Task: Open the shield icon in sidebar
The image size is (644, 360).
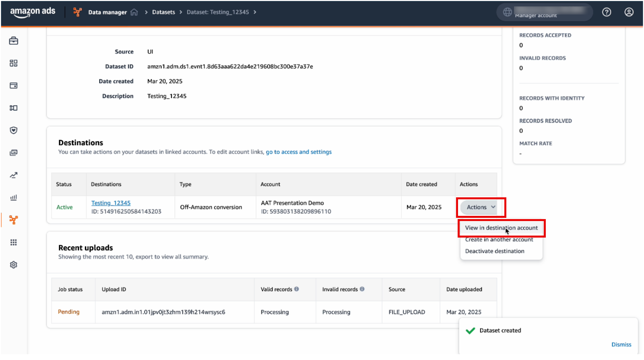Action: click(x=14, y=130)
